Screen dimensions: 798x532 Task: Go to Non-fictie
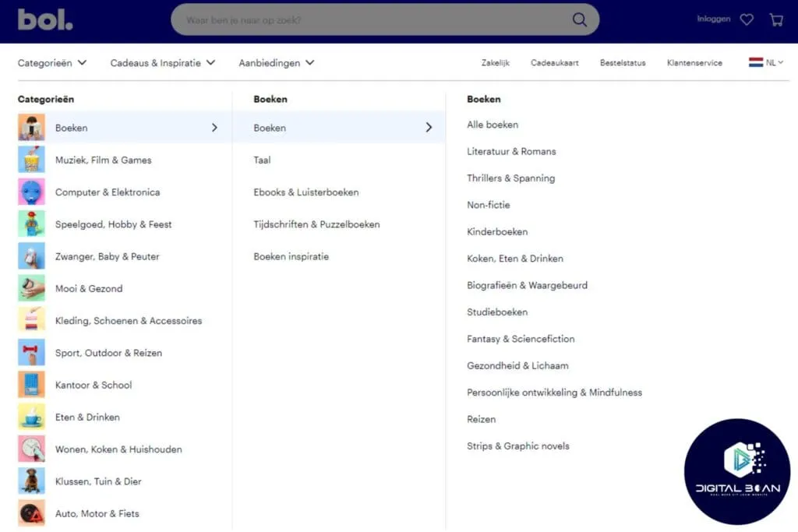489,205
